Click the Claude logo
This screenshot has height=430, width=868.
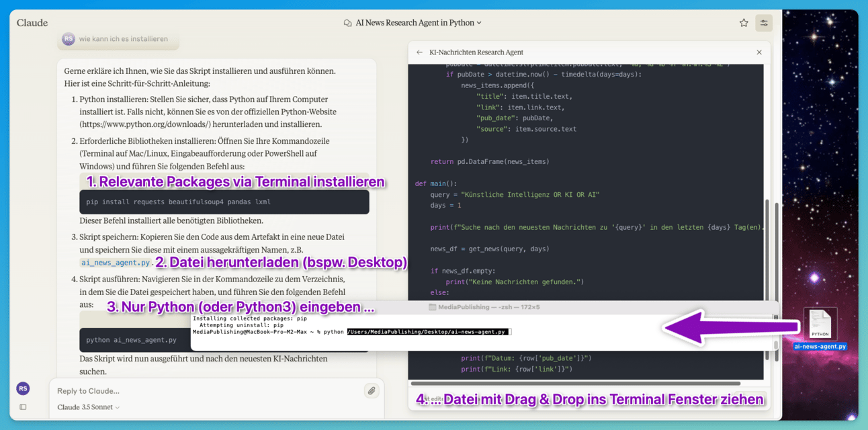tap(32, 23)
